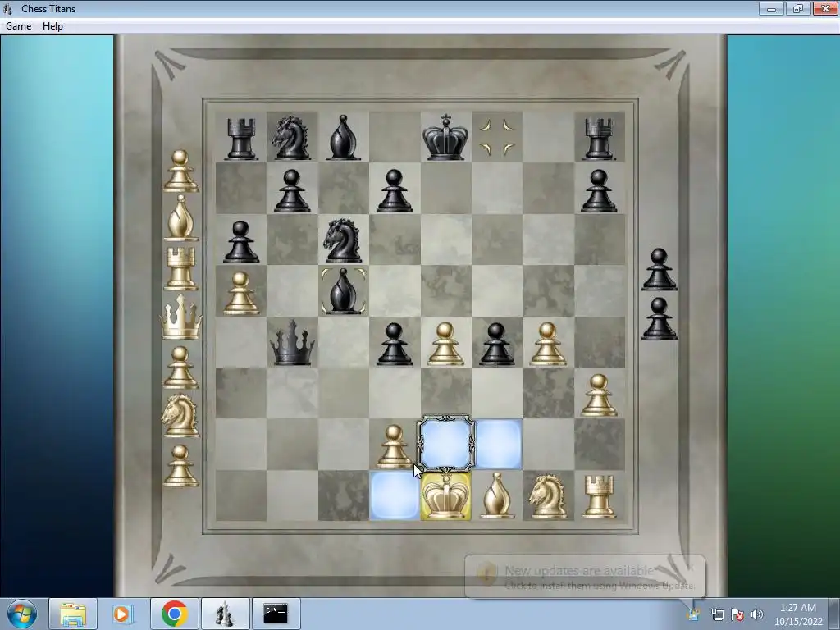This screenshot has height=630, width=840.
Task: Click the Windows Update tray icon
Action: click(x=694, y=614)
